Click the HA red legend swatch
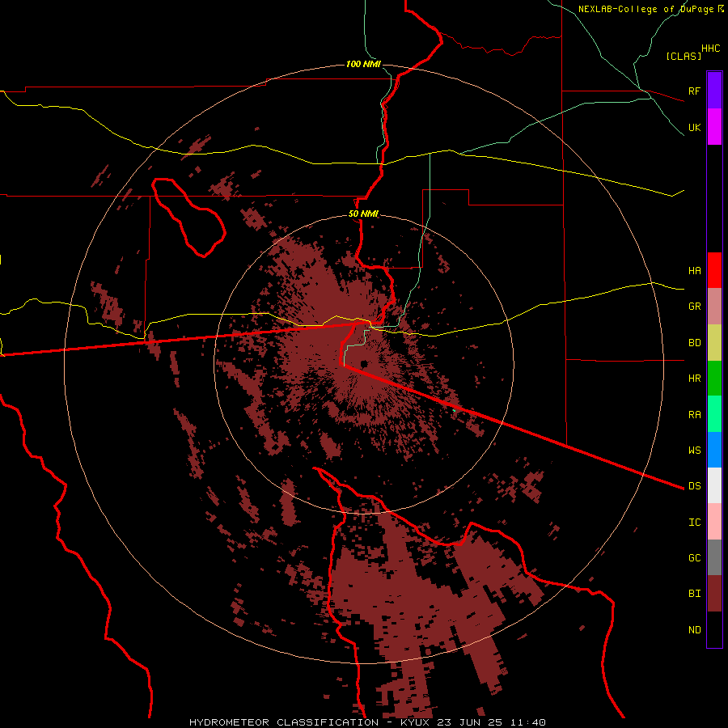 click(714, 270)
